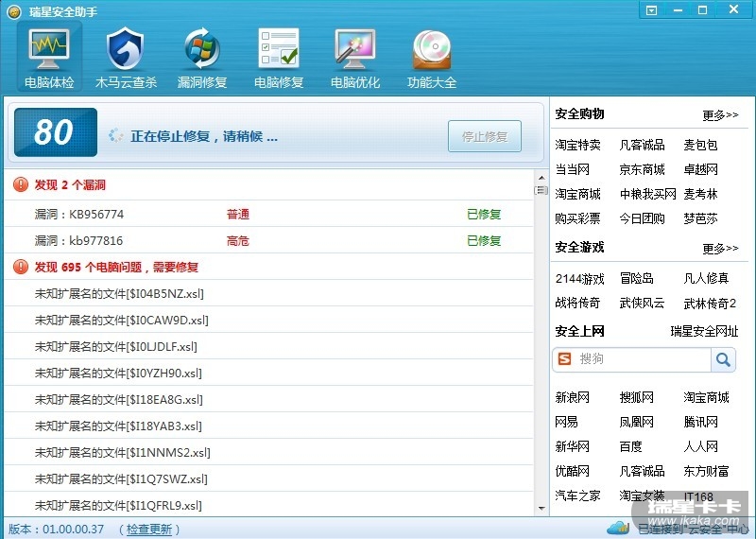Image resolution: width=756 pixels, height=539 pixels.
Task: Open 新浪网 site link
Action: [x=572, y=397]
